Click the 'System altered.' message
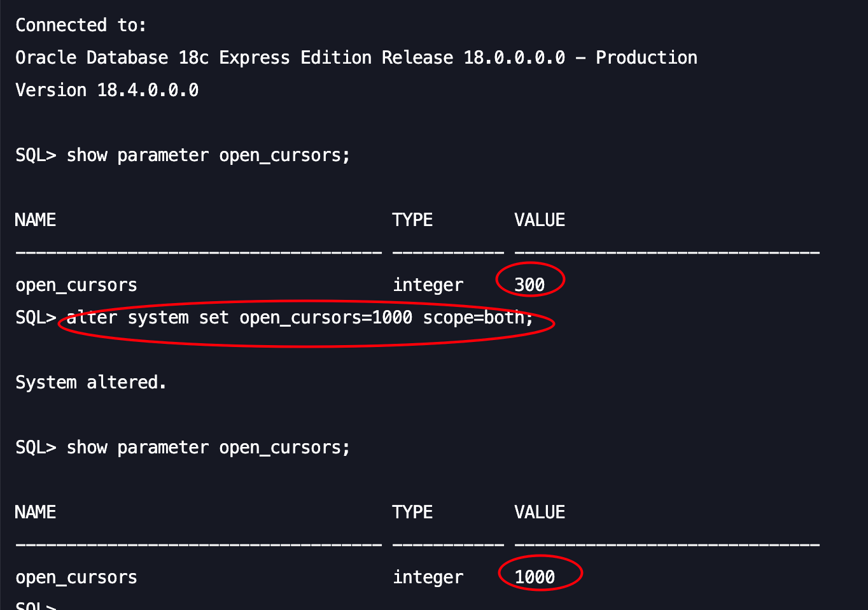Viewport: 868px width, 610px height. click(91, 383)
